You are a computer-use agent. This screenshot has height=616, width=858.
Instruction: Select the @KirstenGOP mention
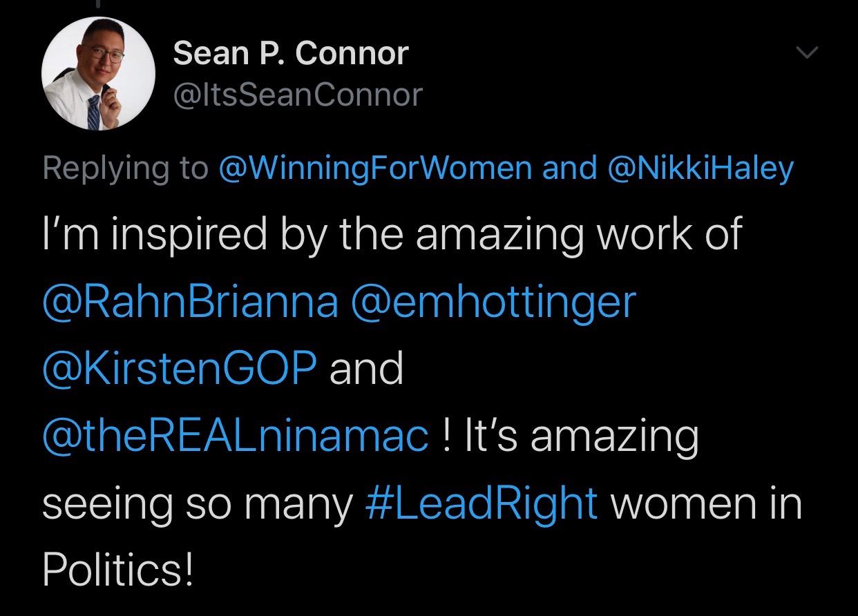point(180,368)
